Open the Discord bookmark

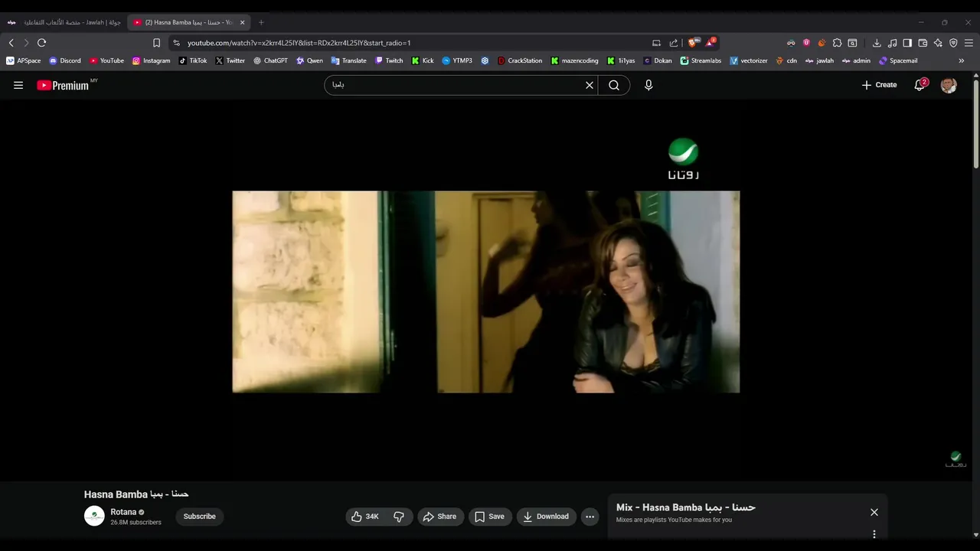pos(65,60)
